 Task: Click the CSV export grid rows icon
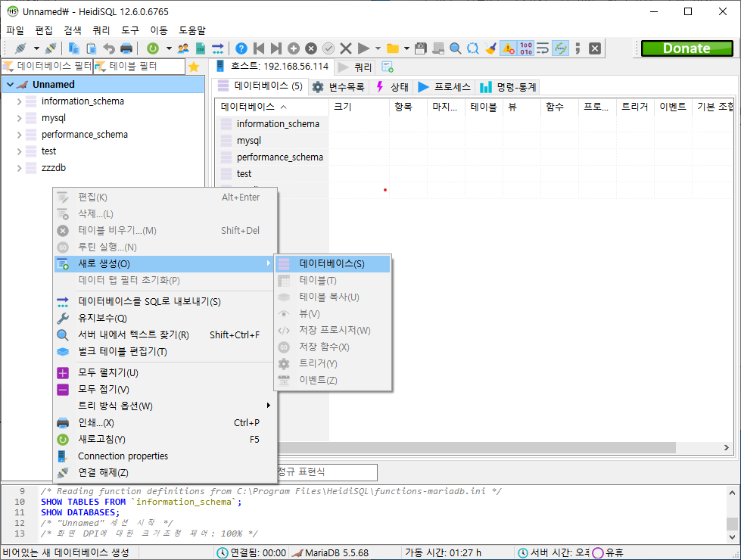click(x=201, y=48)
